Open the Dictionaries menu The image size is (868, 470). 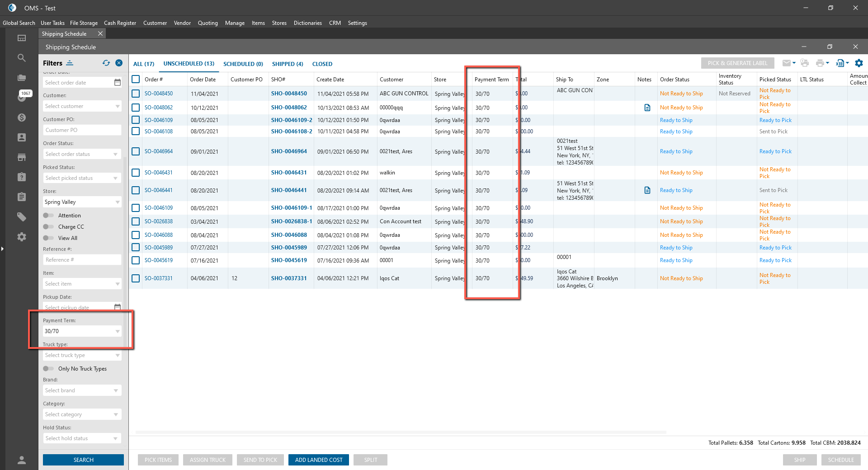(308, 23)
